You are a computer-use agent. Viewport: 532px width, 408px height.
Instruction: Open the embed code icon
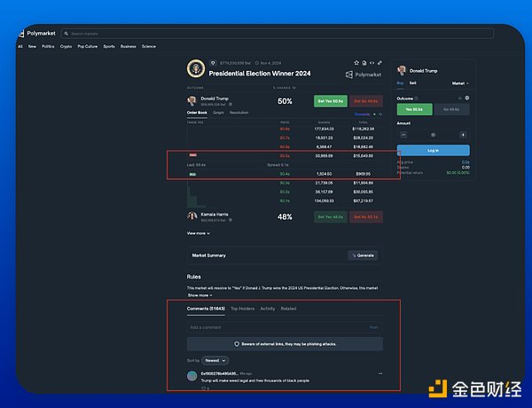tap(372, 63)
